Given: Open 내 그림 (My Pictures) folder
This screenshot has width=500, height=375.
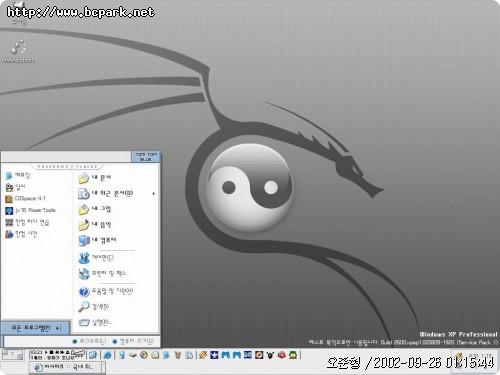Looking at the screenshot, I should coord(94,209).
